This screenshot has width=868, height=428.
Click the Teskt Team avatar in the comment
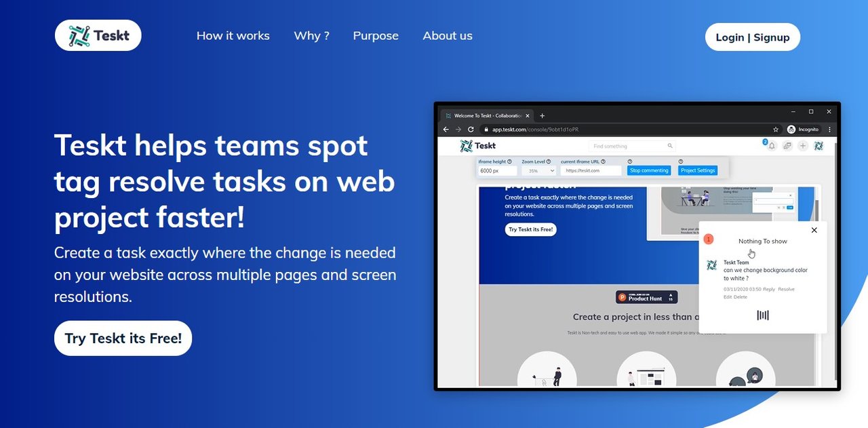[712, 265]
